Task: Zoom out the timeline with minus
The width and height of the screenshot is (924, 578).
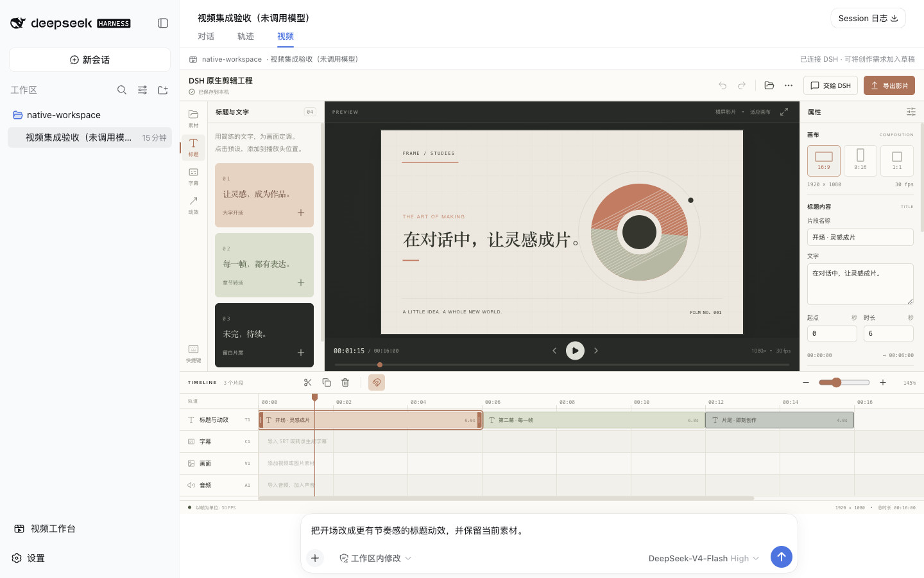Action: coord(806,382)
